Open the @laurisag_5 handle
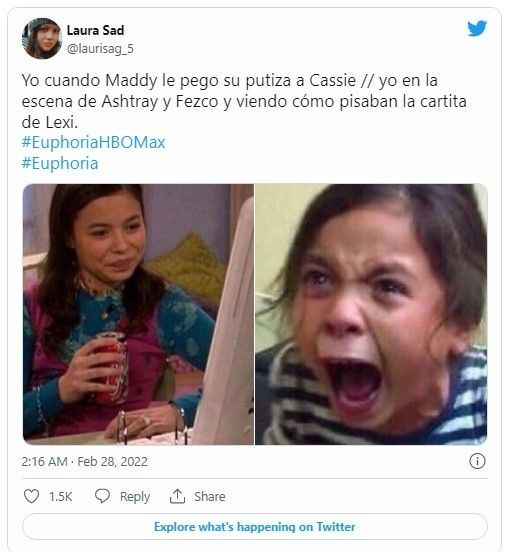 coord(100,49)
